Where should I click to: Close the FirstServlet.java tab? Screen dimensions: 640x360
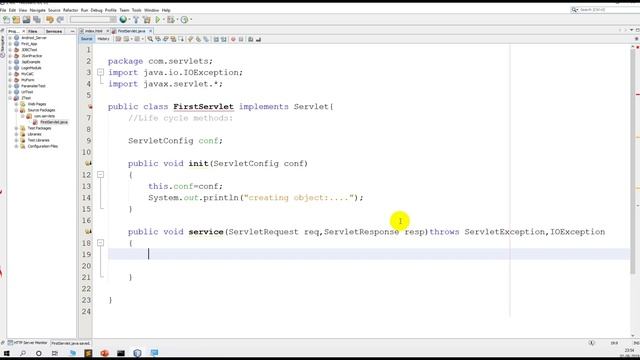point(150,31)
